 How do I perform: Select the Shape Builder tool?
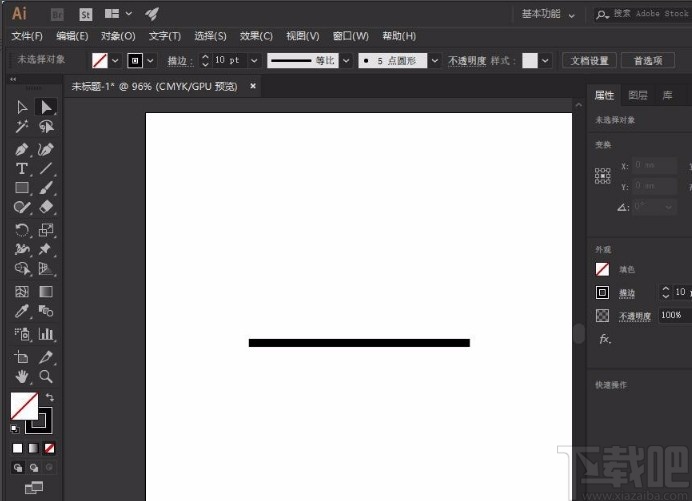point(22,268)
